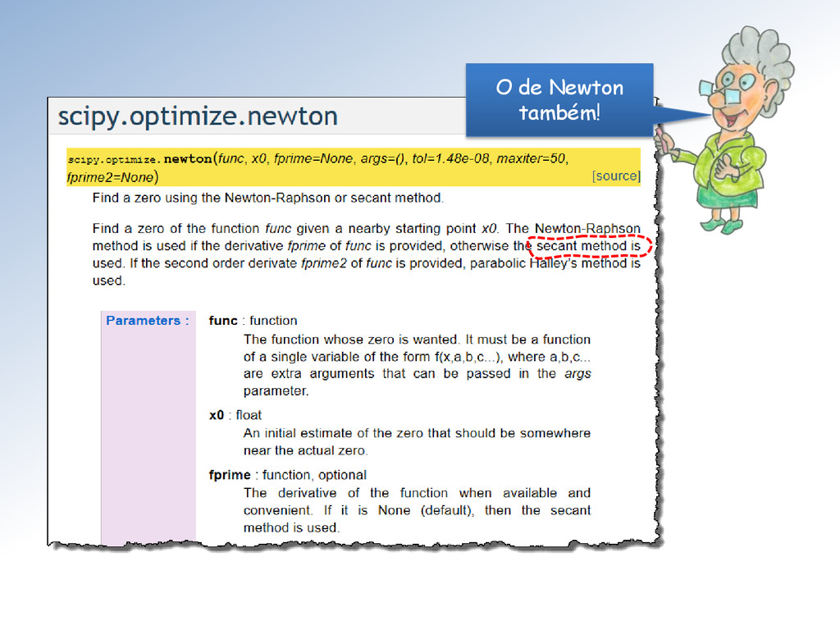Select the 'func' parameter name
The height and width of the screenshot is (630, 840).
tap(223, 321)
